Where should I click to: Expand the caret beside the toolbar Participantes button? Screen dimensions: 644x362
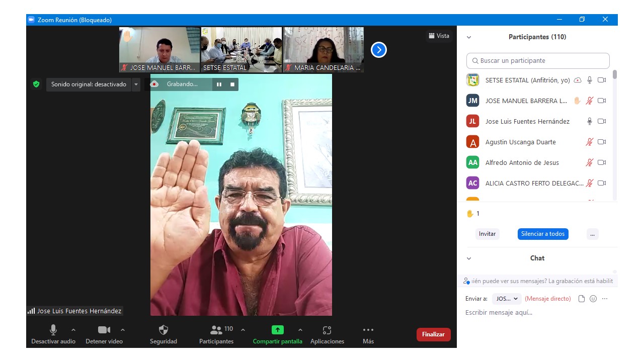(x=243, y=330)
